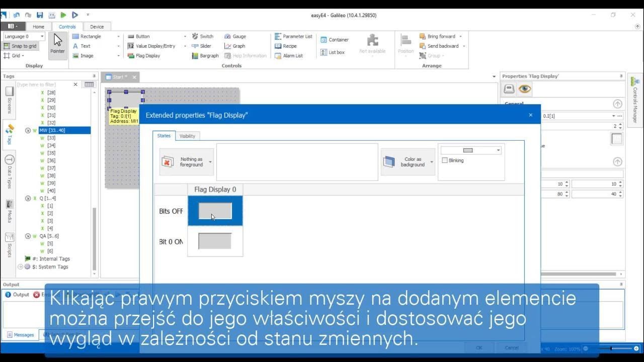This screenshot has height=362, width=644.
Task: Select the Bit 0 ON state swatch
Action: [x=215, y=241]
